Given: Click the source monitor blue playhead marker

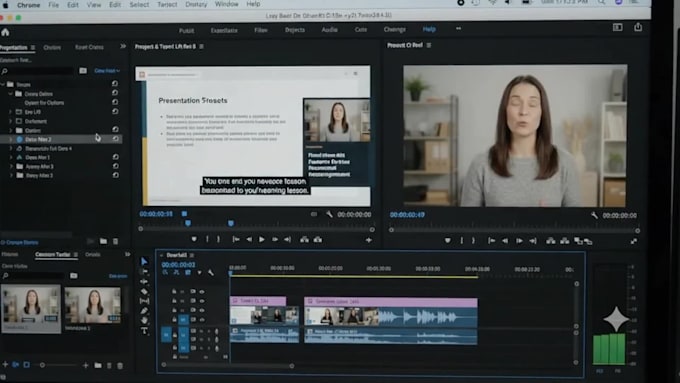Looking at the screenshot, I should (188, 223).
